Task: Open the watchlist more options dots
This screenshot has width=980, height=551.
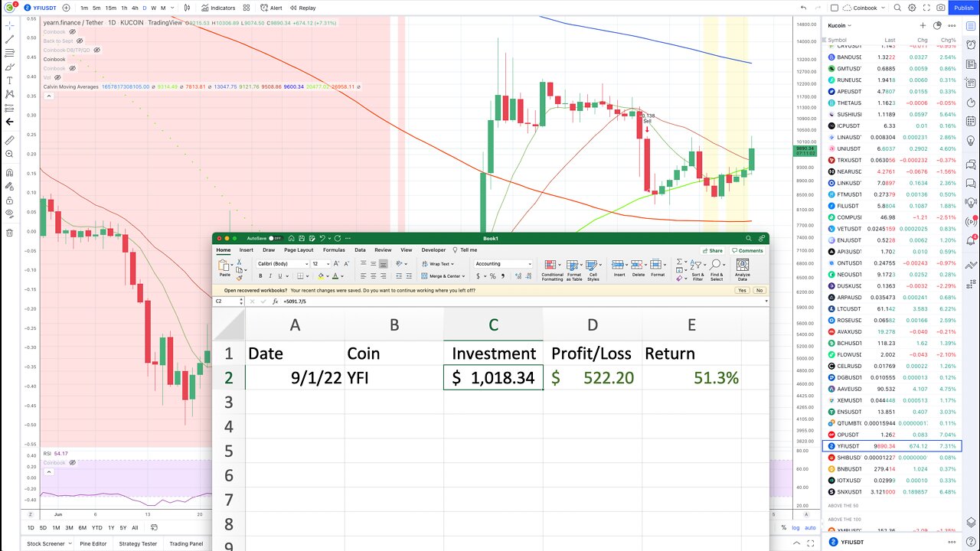Action: tap(953, 25)
